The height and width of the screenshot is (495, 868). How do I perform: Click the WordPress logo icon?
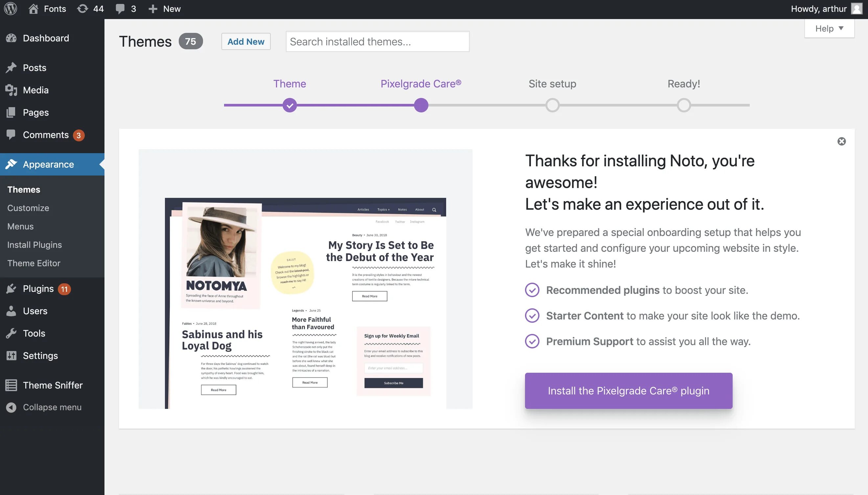click(10, 8)
